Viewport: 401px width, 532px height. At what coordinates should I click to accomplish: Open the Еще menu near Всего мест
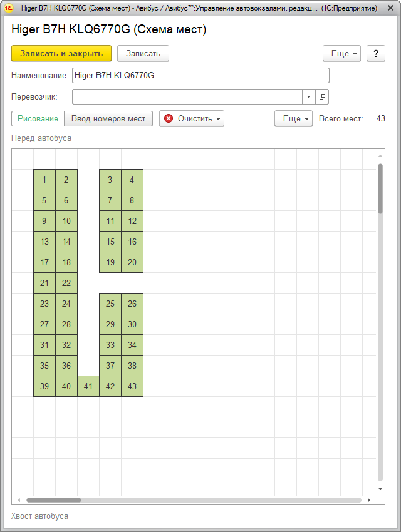pos(293,118)
